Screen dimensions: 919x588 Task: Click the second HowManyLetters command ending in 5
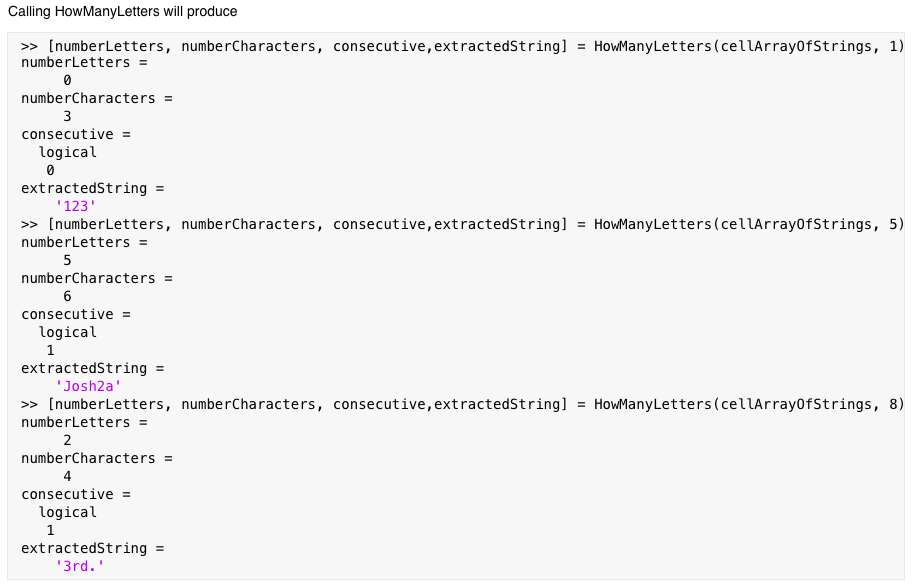(x=462, y=225)
